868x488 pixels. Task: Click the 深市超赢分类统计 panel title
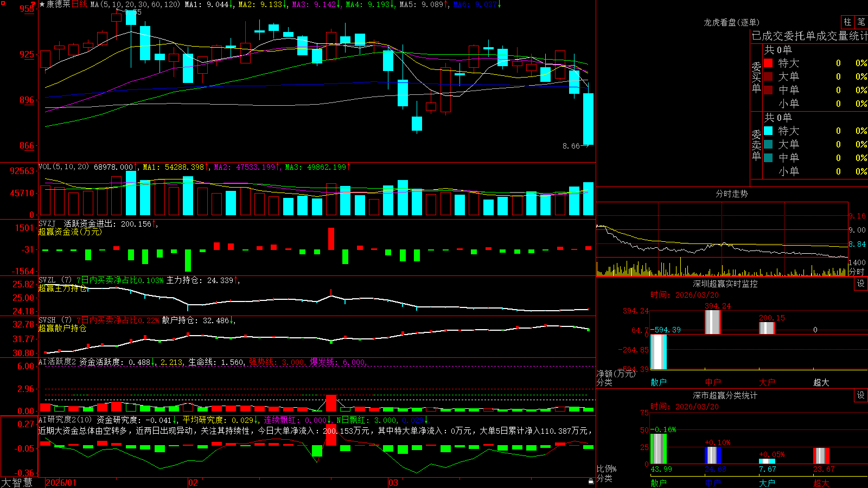click(x=725, y=395)
